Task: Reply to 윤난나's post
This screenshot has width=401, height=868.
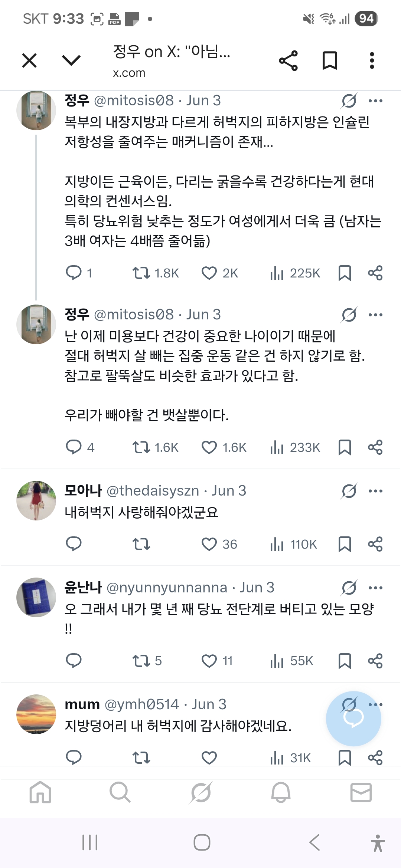Action: 74,661
